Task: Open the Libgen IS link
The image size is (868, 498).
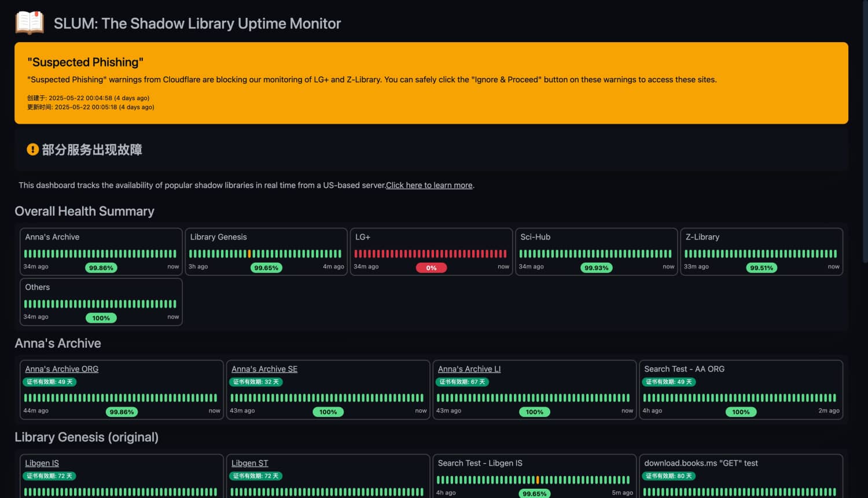Action: click(42, 463)
